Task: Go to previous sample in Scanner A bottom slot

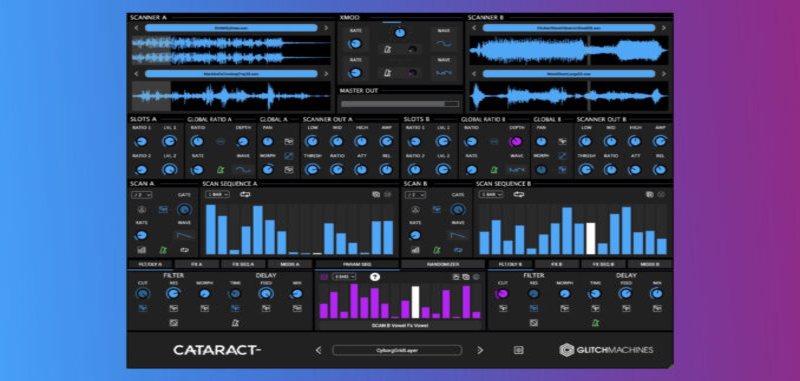Action: (136, 74)
